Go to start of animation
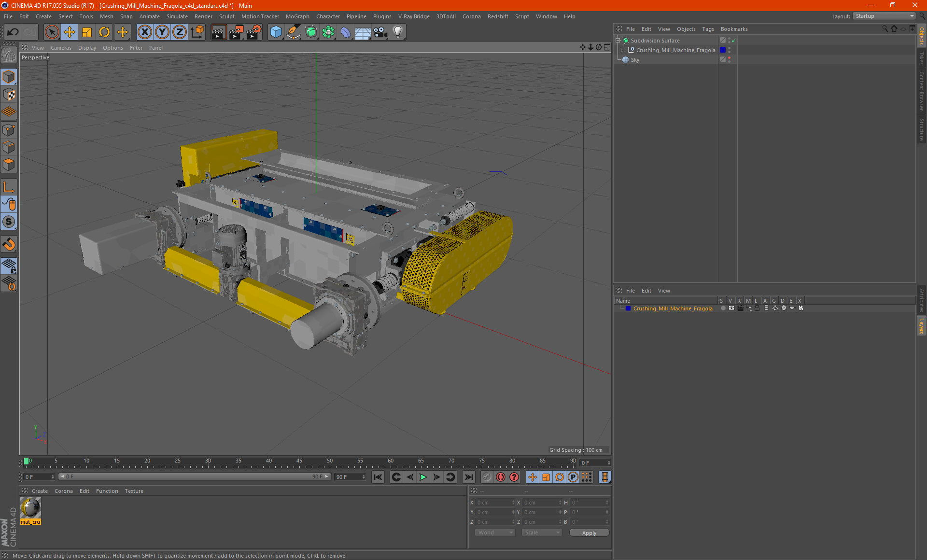The image size is (927, 560). 378,477
